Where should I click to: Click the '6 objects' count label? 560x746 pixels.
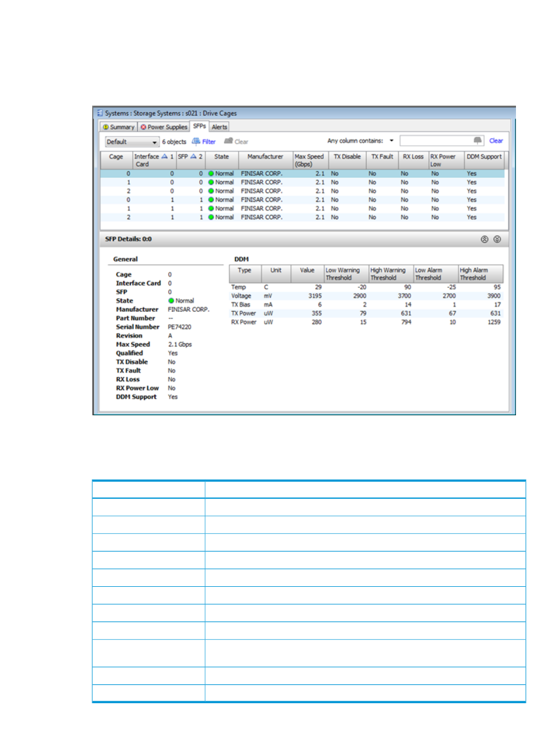[x=174, y=142]
